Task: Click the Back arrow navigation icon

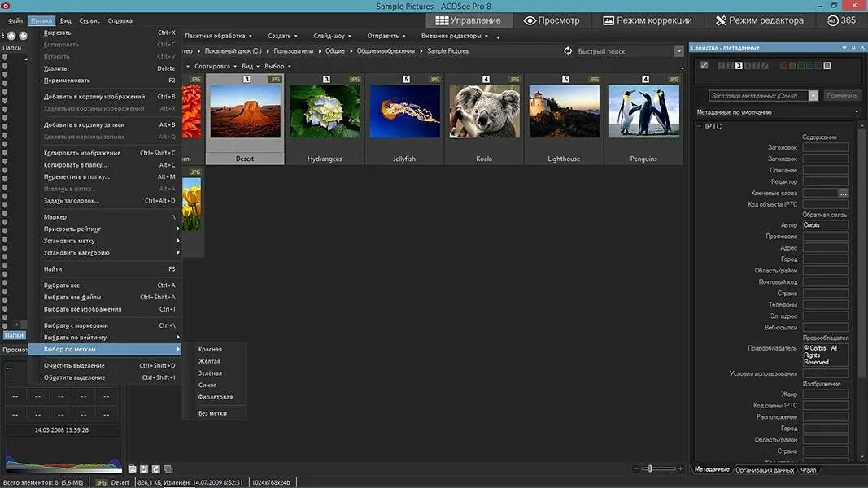Action: pos(24,36)
